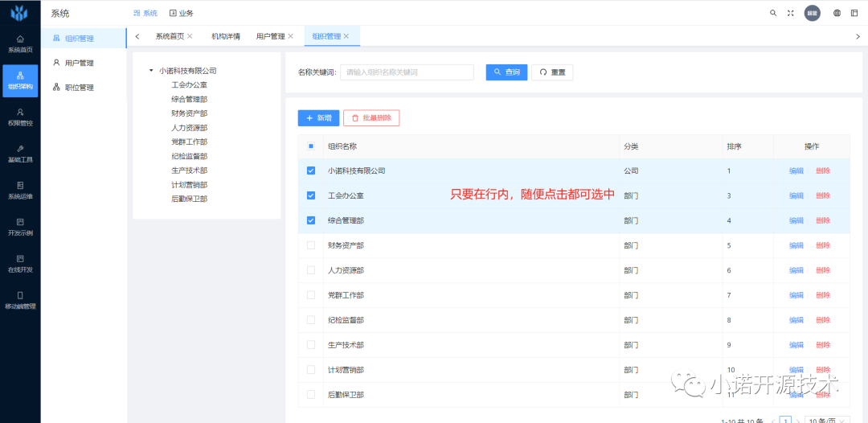Uncheck the 小诺科技有限公司 row checkbox
868x423 pixels.
click(x=311, y=170)
